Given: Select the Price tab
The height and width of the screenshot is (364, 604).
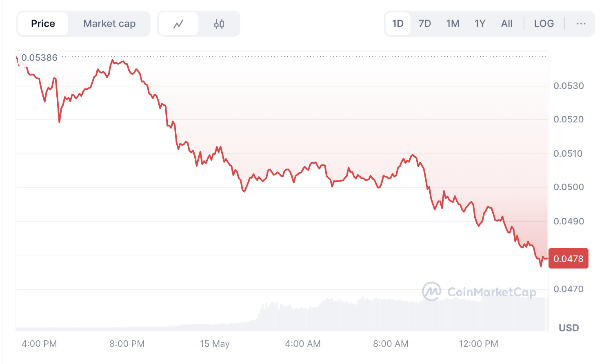Looking at the screenshot, I should 43,24.
